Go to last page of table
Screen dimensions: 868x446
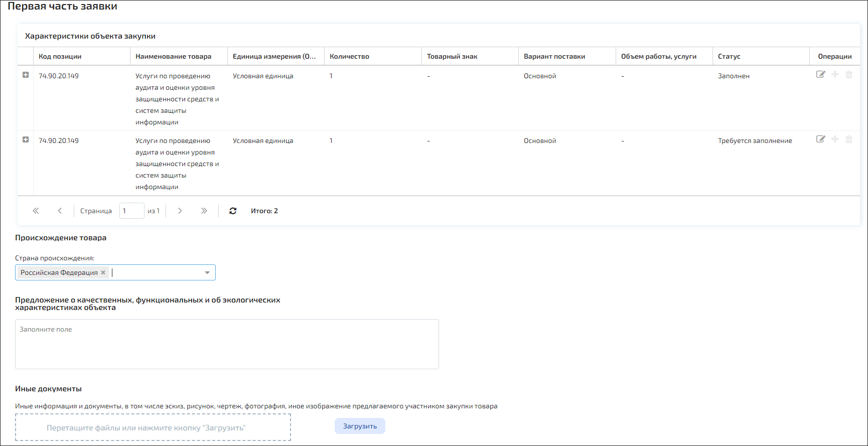point(204,211)
